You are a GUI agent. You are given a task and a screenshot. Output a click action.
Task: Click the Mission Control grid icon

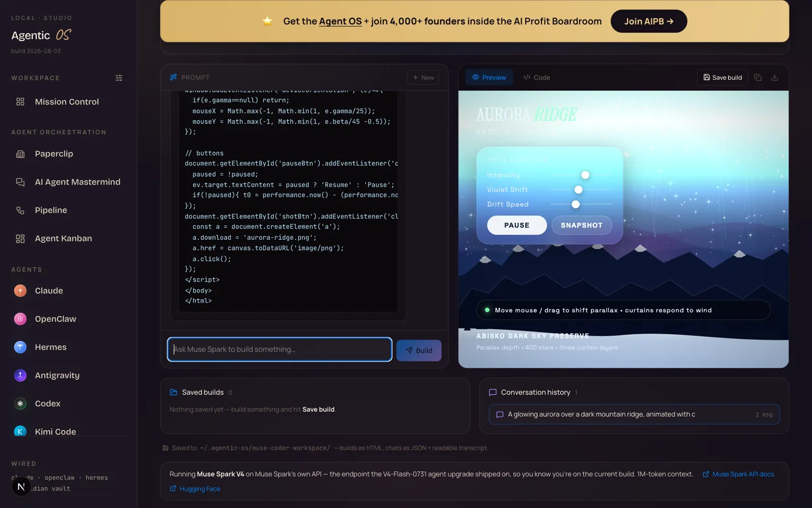20,102
